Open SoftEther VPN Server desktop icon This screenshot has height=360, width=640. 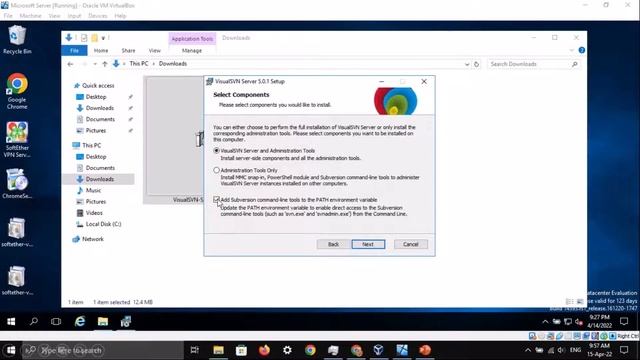[17, 140]
